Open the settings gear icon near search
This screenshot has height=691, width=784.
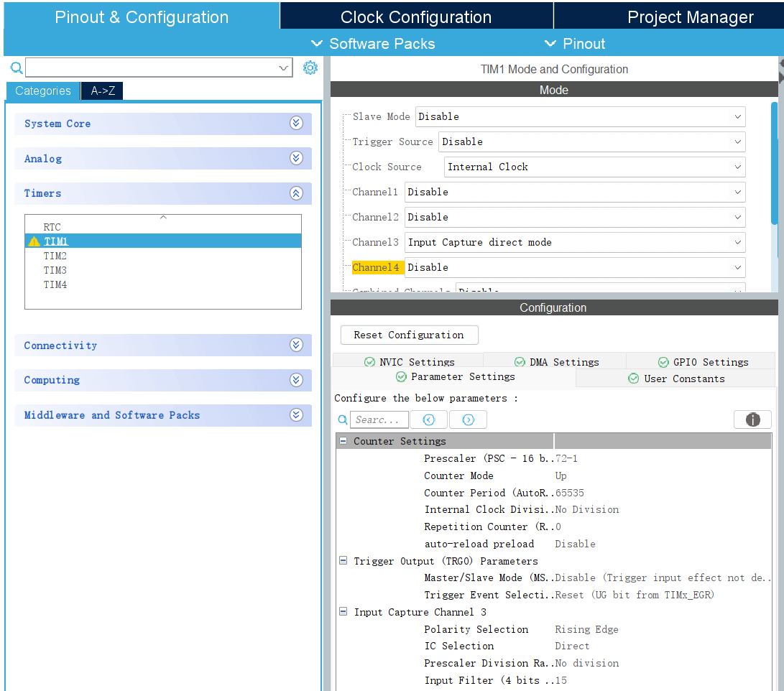pos(310,68)
